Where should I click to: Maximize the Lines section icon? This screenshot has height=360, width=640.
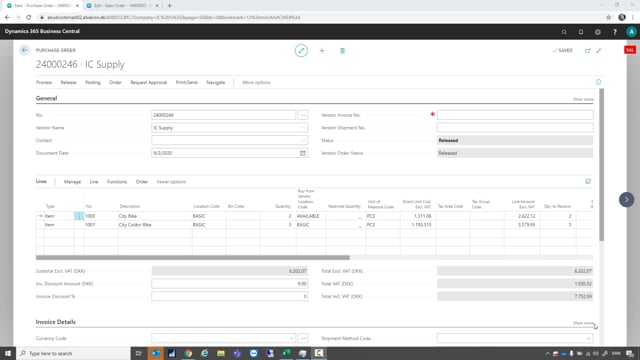(x=588, y=181)
